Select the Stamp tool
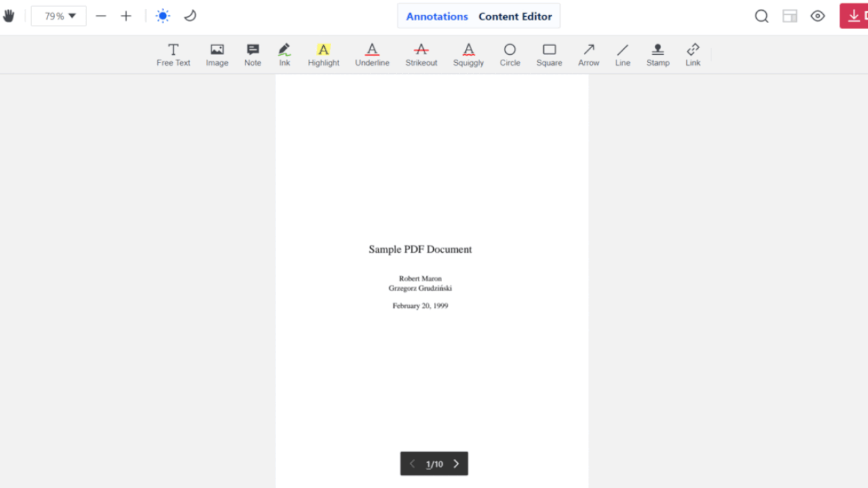Screen dimensions: 868x488 pyautogui.click(x=658, y=55)
